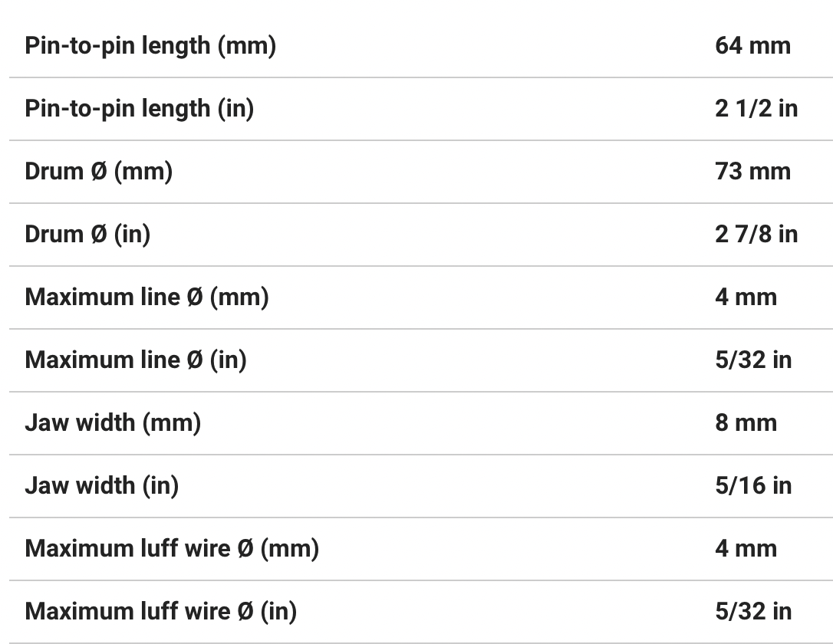Viewport: 833px width, 644px height.
Task: Click the "Pin-to-pin length (in)" label
Action: 139,109
